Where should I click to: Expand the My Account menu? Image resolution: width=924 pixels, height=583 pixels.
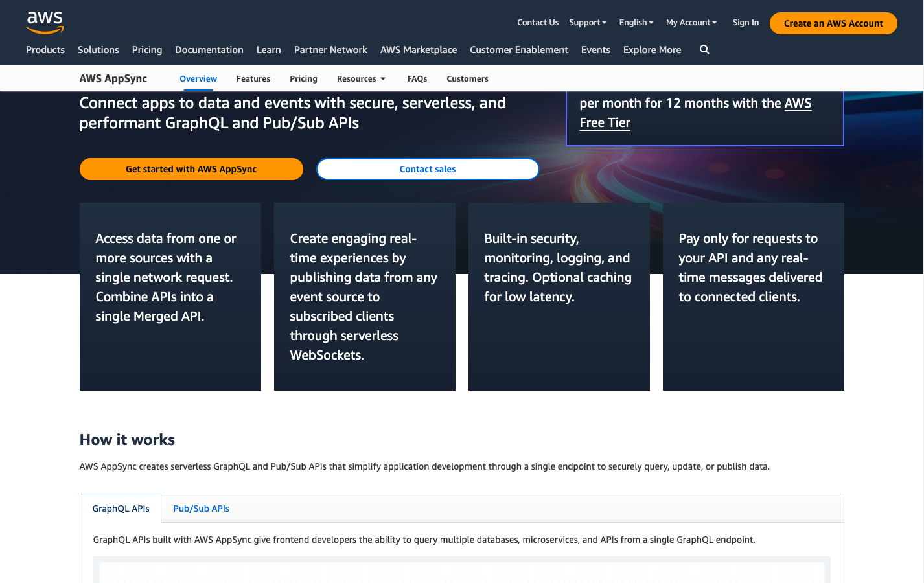(x=691, y=23)
